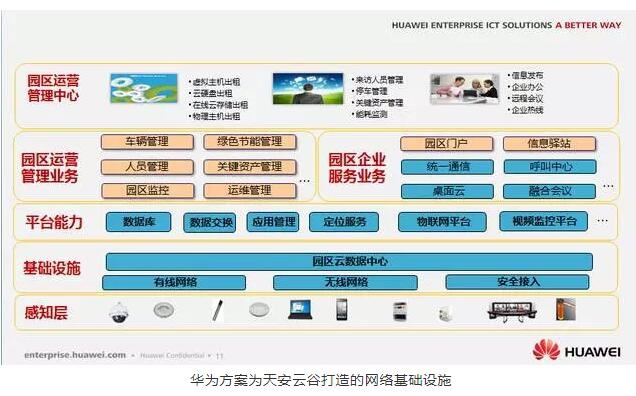Click the 平台能力 label
636x396 pixels.
click(x=54, y=222)
